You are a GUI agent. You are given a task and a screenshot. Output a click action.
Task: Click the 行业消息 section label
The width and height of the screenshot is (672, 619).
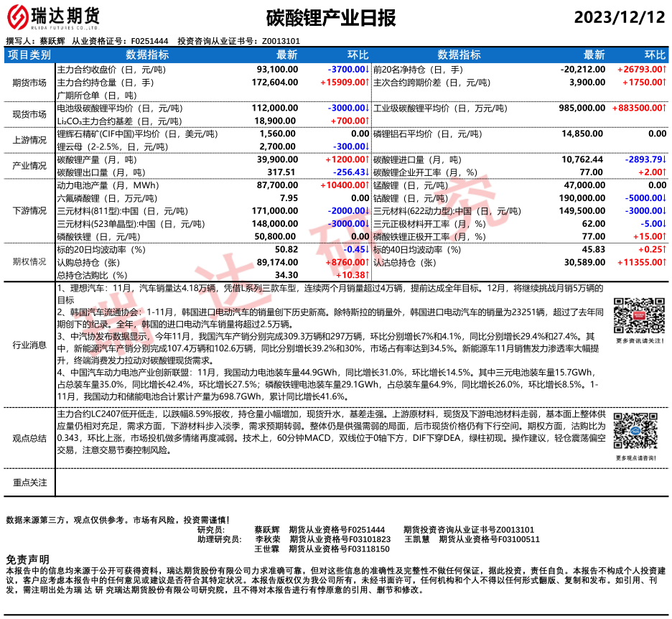(29, 345)
